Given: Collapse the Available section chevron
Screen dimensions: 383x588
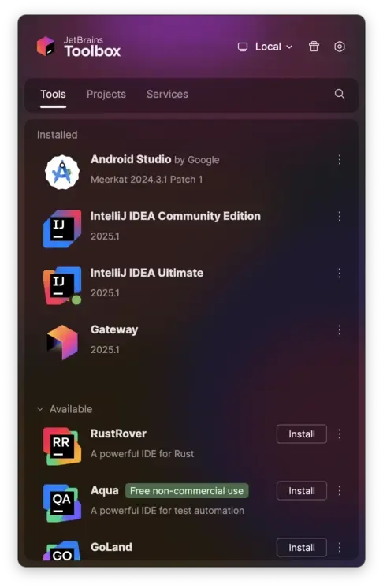Looking at the screenshot, I should (x=40, y=409).
